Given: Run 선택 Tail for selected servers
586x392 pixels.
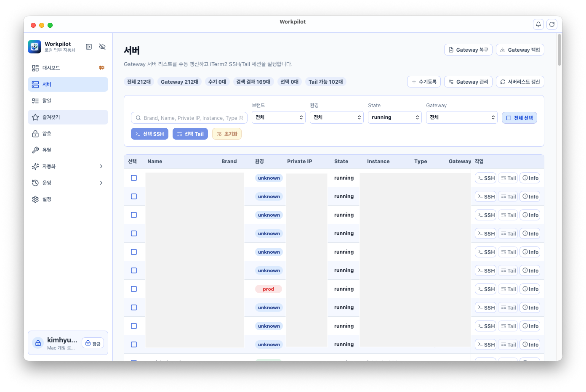Looking at the screenshot, I should tap(190, 134).
